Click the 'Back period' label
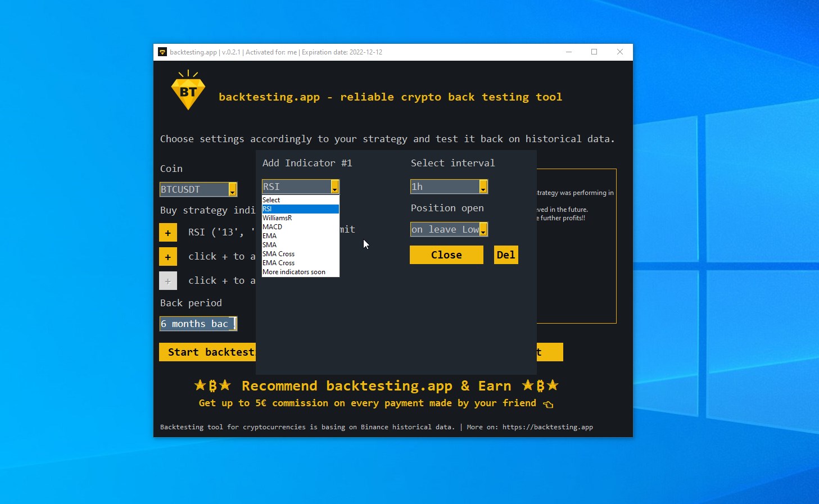The image size is (819, 504). tap(191, 303)
